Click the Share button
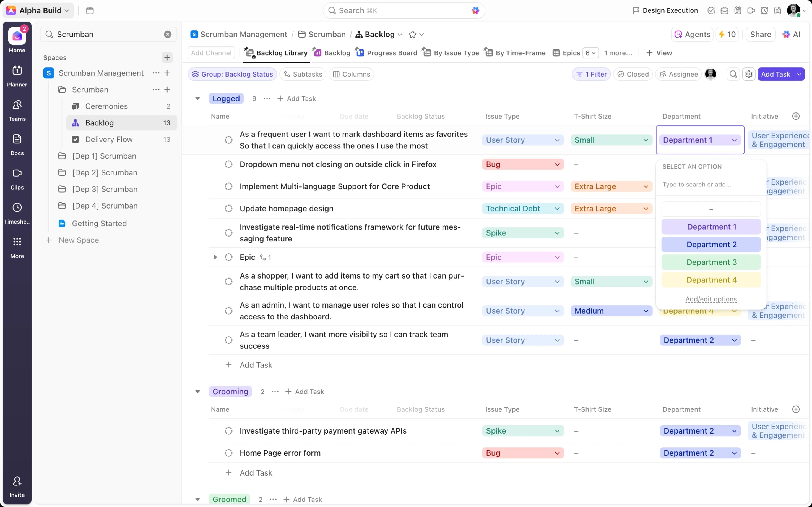This screenshot has width=812, height=507. [760, 35]
